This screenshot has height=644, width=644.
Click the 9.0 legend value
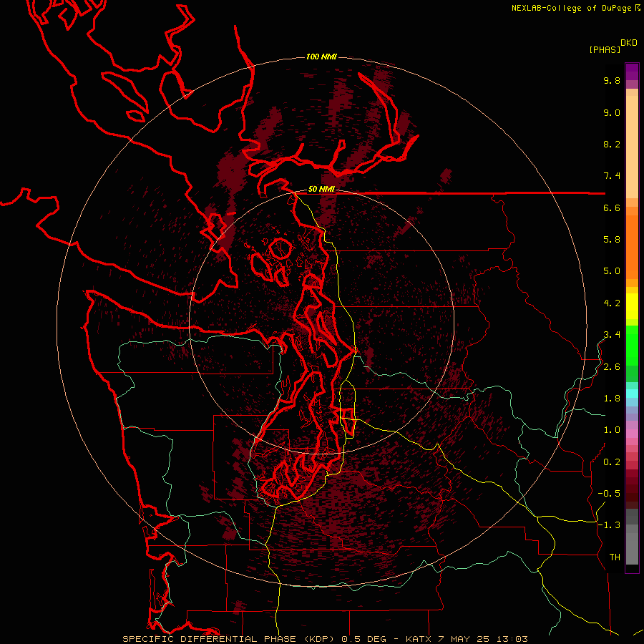coord(612,112)
